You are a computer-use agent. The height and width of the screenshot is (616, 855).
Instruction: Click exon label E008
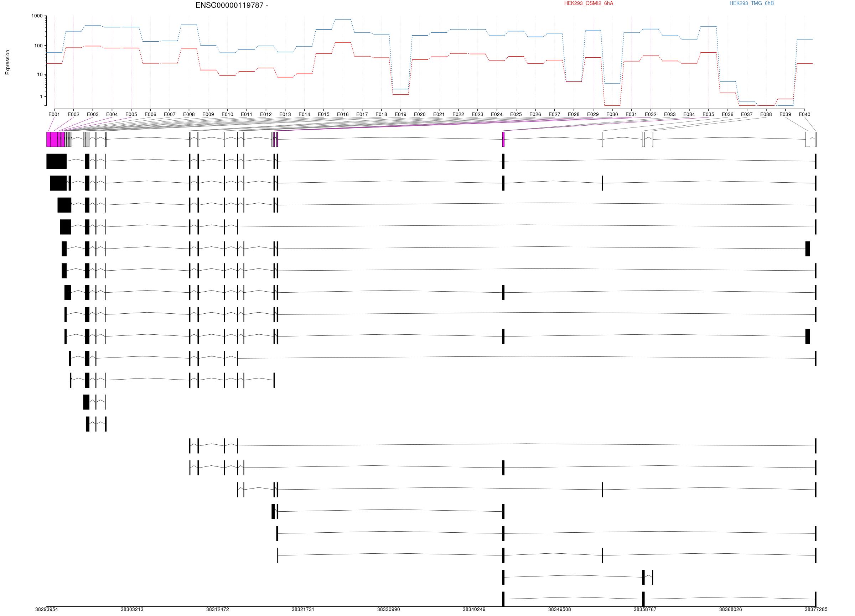tap(189, 115)
